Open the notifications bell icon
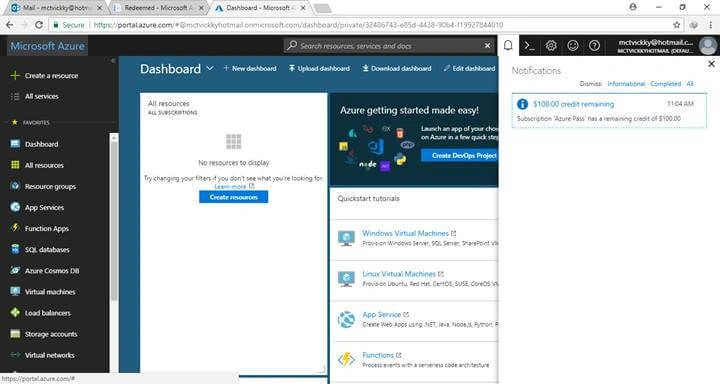The image size is (720, 384). coord(508,45)
